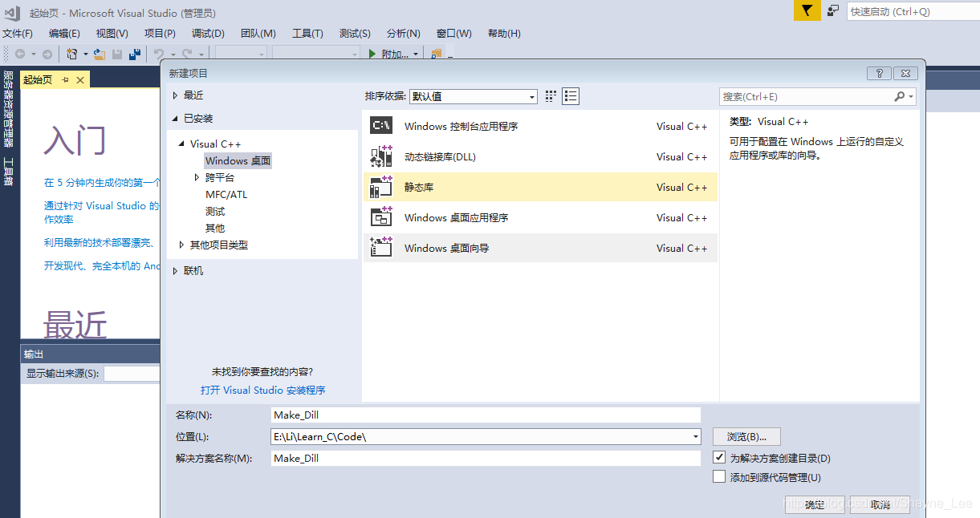Click the OK confirm button
The image size is (980, 518).
pos(815,504)
